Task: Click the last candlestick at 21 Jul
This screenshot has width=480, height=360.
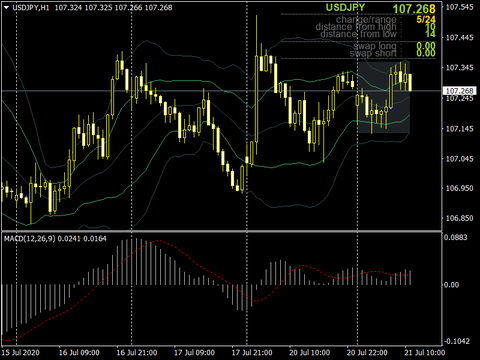Action: tap(410, 82)
